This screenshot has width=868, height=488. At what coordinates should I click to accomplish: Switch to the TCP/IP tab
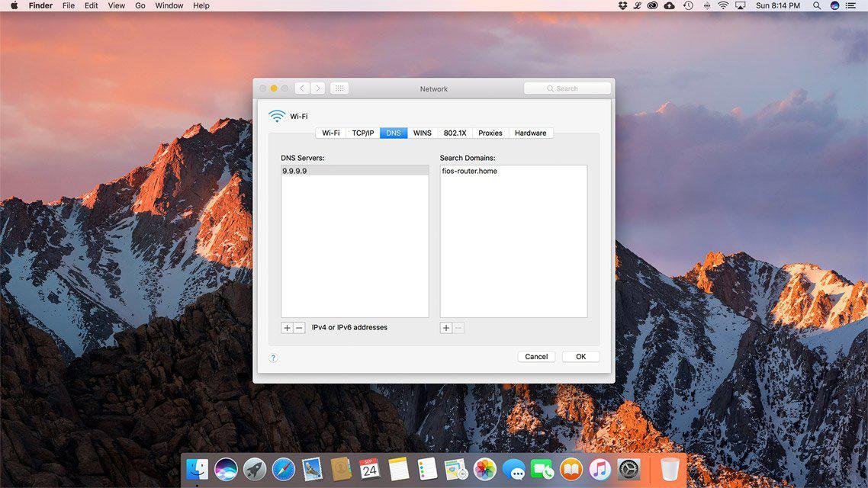(x=362, y=133)
